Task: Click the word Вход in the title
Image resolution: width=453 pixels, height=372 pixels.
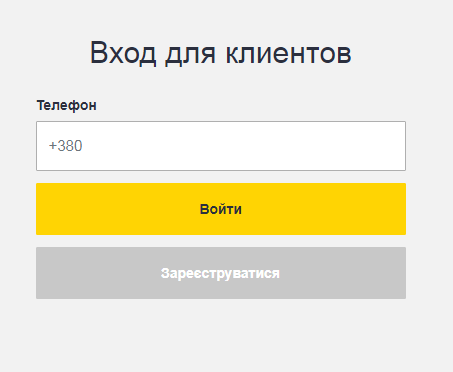Action: click(123, 53)
